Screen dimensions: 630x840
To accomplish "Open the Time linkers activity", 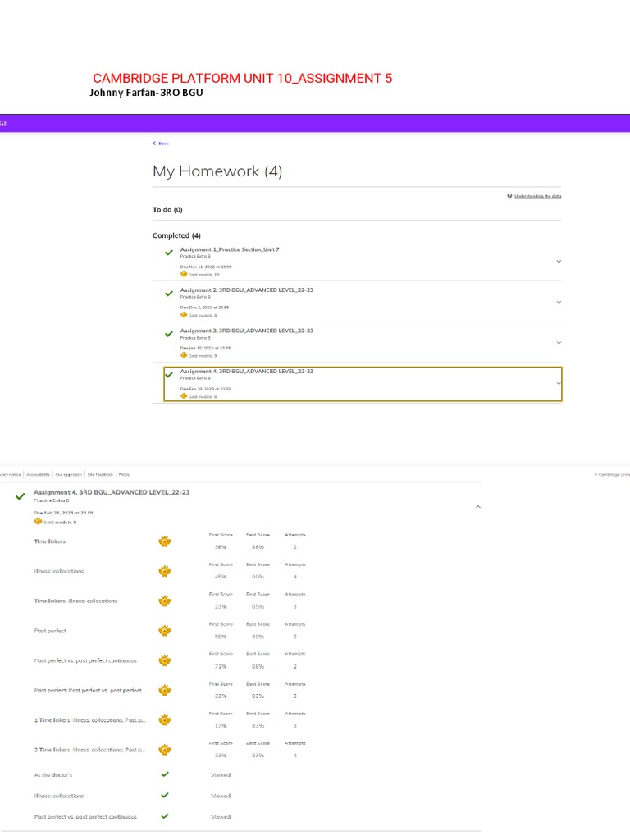I will pos(50,541).
